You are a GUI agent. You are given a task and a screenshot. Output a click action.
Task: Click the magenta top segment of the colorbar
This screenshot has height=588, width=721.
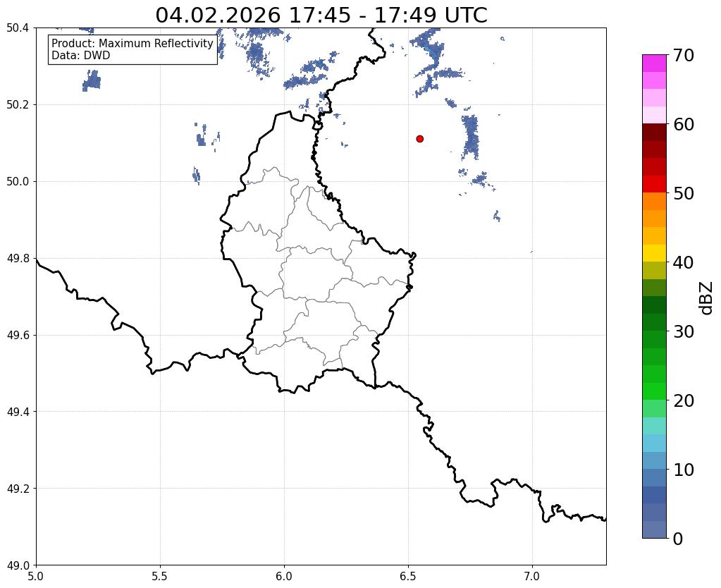click(x=654, y=63)
